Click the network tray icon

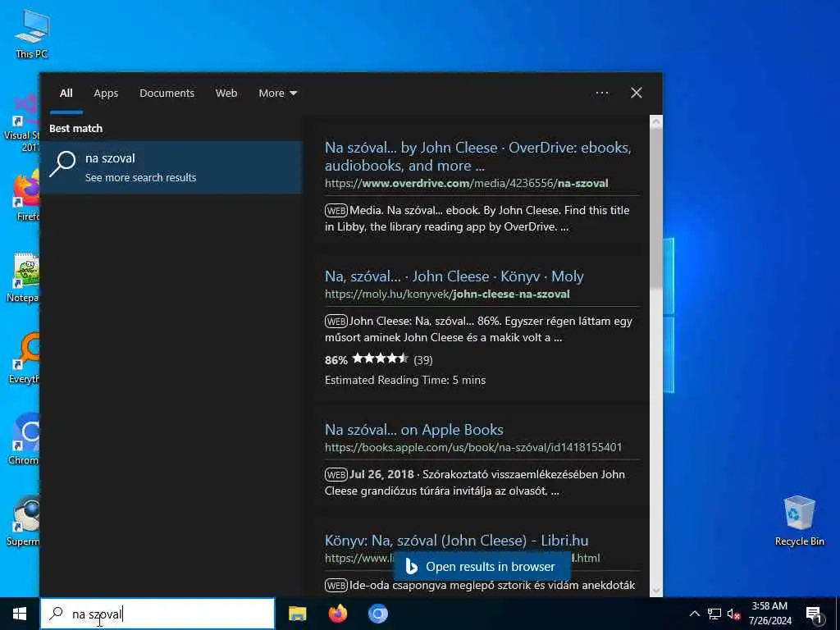click(714, 614)
